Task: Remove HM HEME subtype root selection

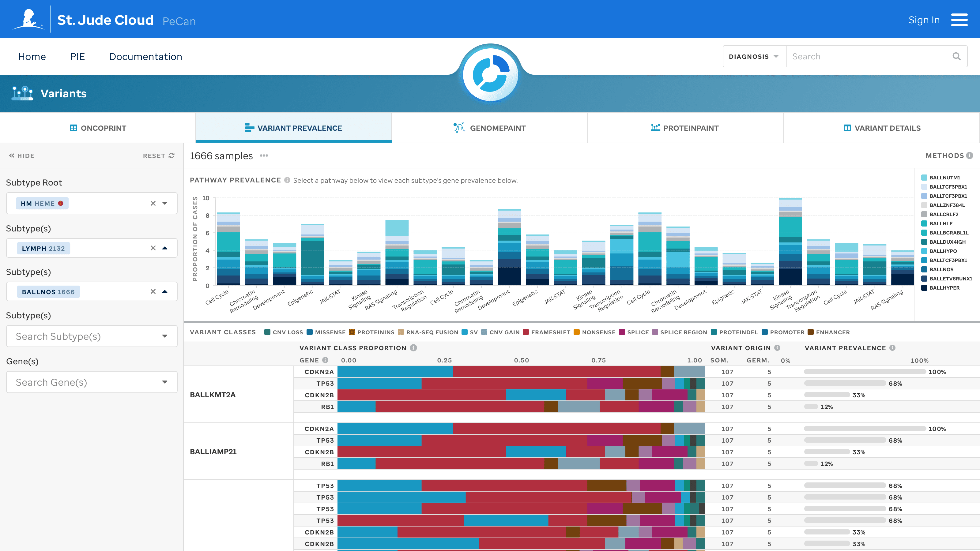Action: 153,203
